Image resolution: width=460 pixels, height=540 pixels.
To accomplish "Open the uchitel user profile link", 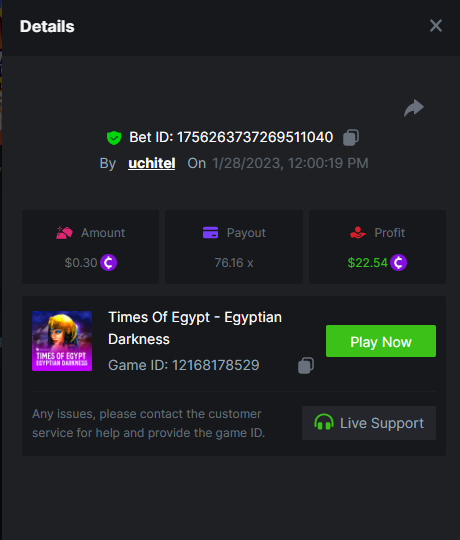I will coord(151,163).
